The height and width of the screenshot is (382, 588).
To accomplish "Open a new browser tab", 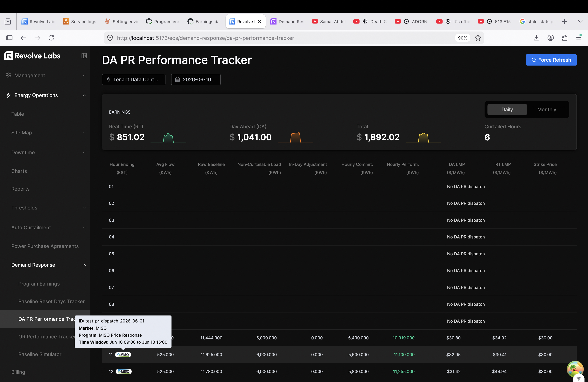I will click(564, 22).
